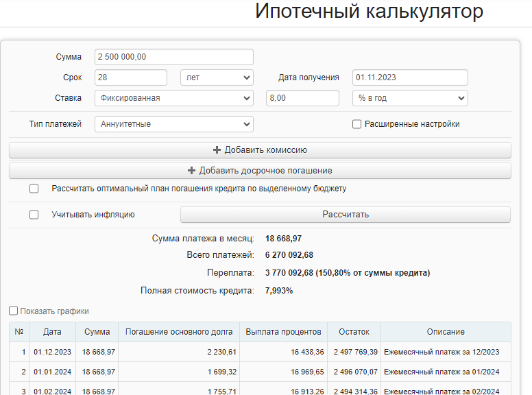Click interest value 16 438,36
Image resolution: width=532 pixels, height=395 pixels.
click(307, 352)
